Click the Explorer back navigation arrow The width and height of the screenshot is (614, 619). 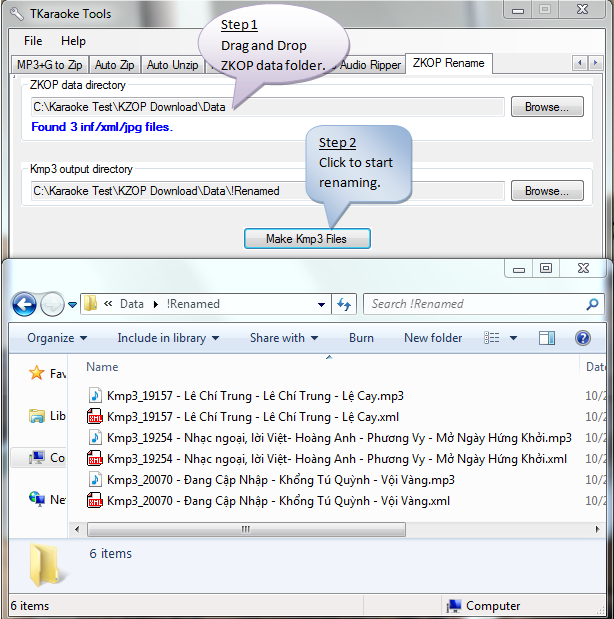click(24, 303)
